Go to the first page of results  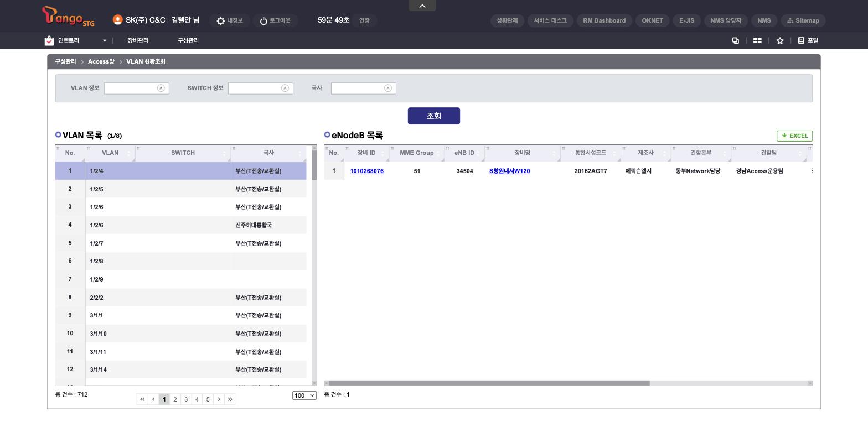(x=142, y=399)
